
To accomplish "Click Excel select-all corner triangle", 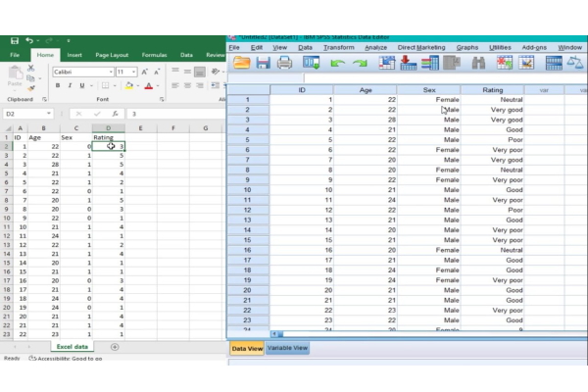I will coord(8,128).
